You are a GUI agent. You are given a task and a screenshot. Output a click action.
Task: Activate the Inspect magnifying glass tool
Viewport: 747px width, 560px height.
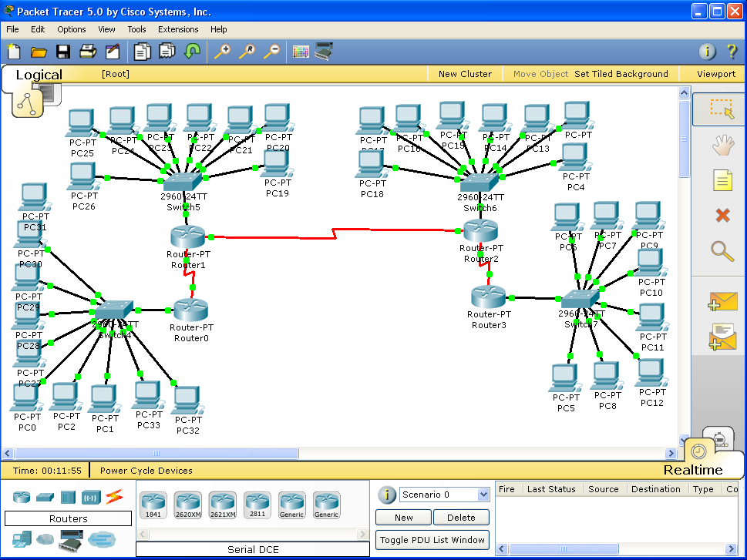pos(722,251)
